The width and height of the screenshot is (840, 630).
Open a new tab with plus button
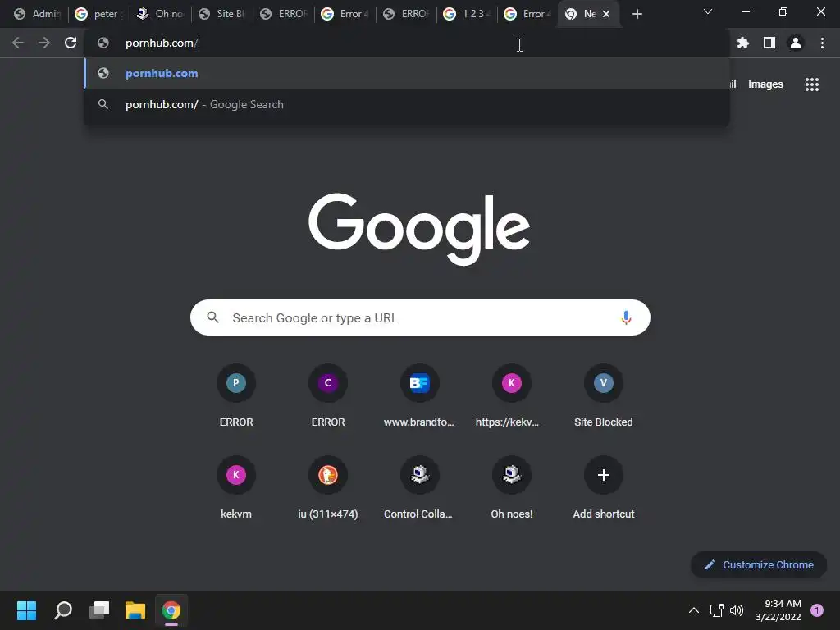(x=637, y=14)
